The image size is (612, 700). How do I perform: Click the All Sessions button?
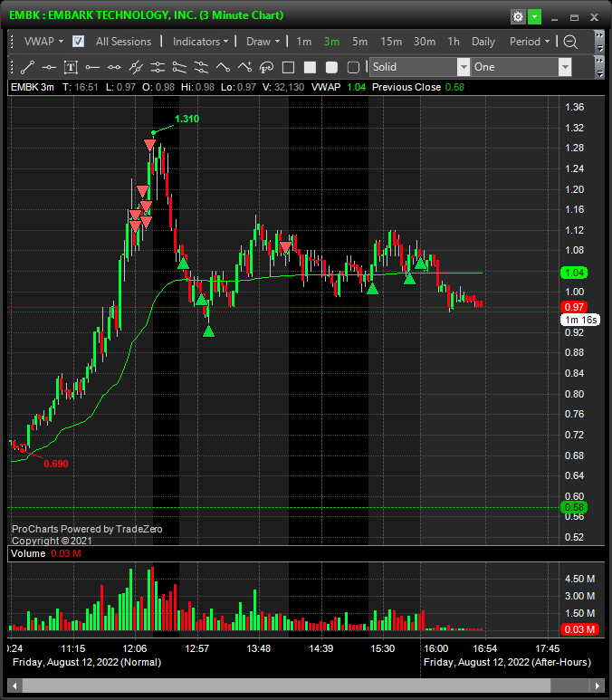[123, 42]
